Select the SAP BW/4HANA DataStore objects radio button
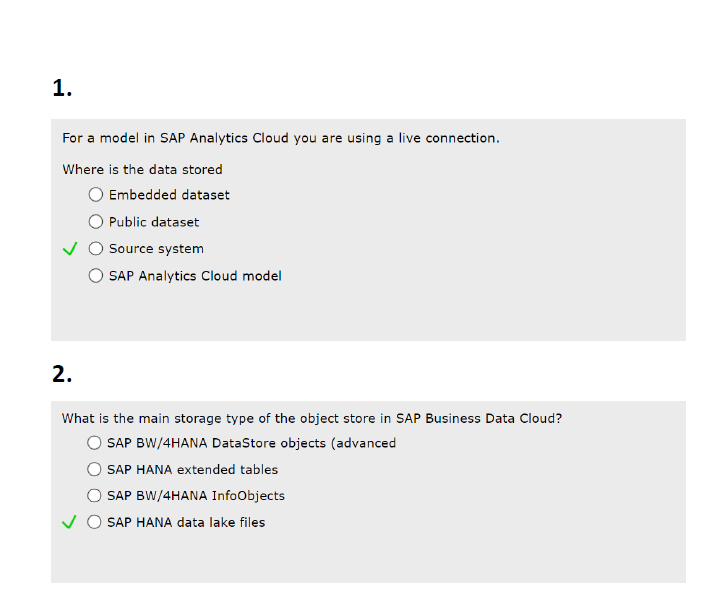The height and width of the screenshot is (599, 712). tap(95, 443)
